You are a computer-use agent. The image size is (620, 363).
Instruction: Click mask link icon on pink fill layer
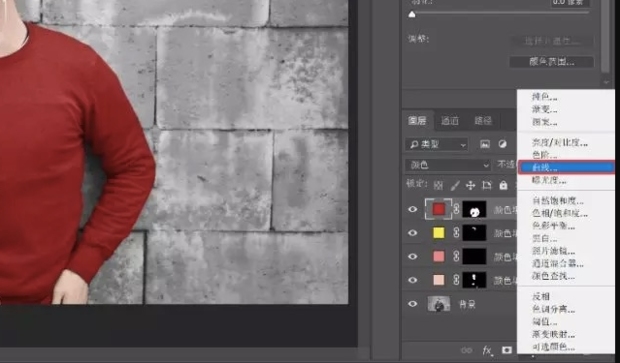pos(456,257)
